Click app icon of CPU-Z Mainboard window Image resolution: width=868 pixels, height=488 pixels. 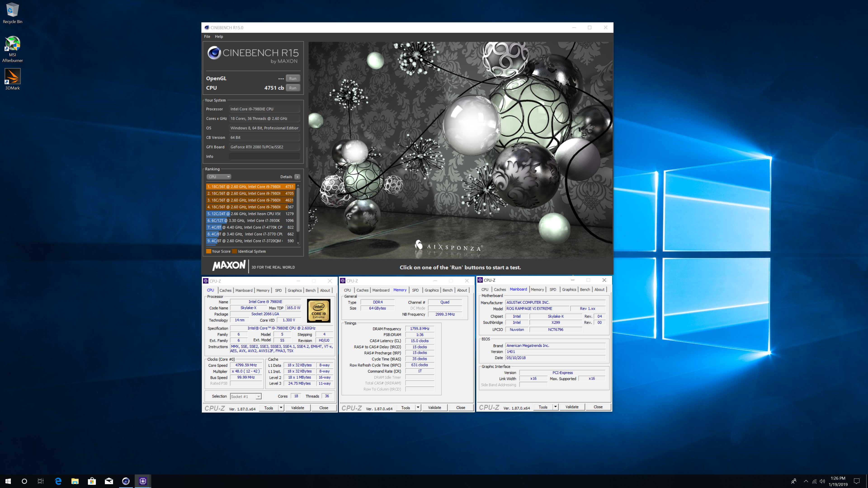coord(480,280)
